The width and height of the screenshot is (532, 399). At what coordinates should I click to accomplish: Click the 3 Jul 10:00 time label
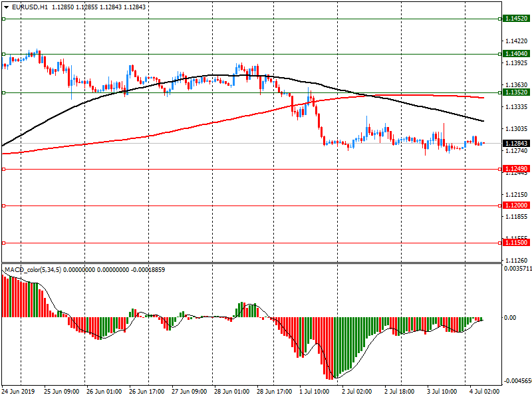pos(442,391)
